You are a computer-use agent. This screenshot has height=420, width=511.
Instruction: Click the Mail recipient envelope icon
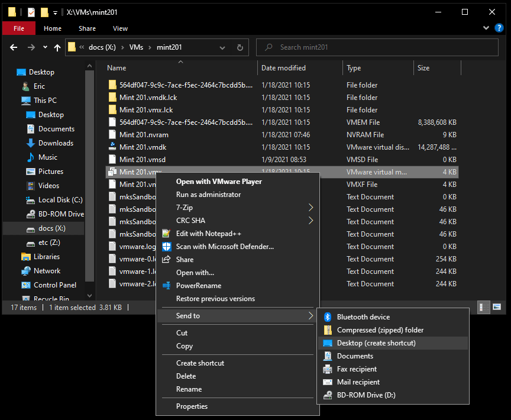click(328, 382)
